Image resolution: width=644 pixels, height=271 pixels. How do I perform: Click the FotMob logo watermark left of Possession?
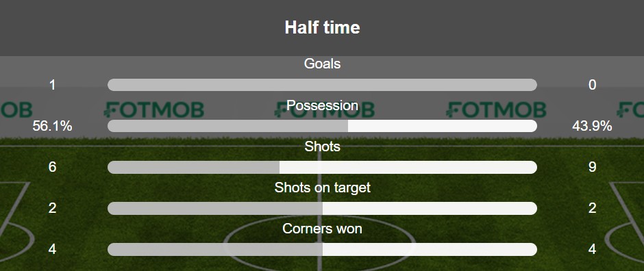tap(153, 109)
